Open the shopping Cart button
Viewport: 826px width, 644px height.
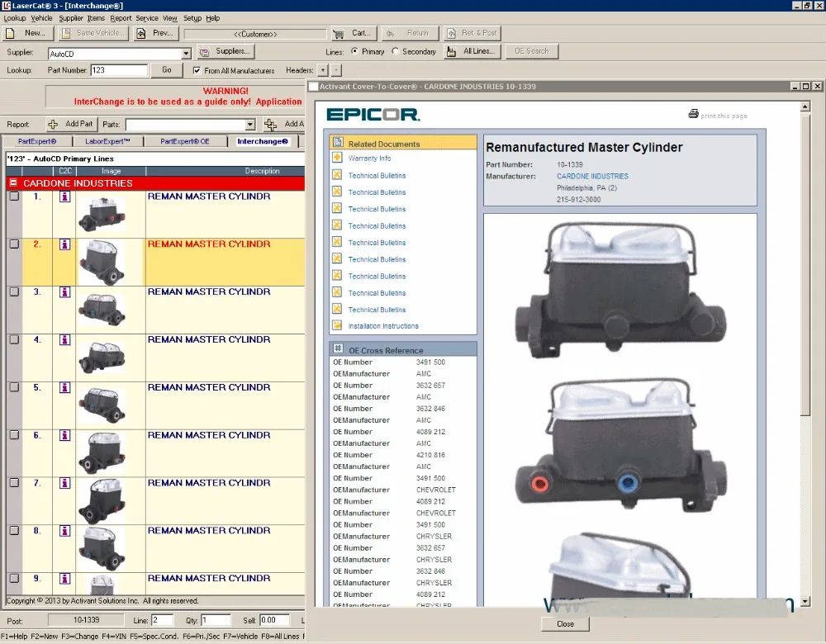[x=354, y=33]
